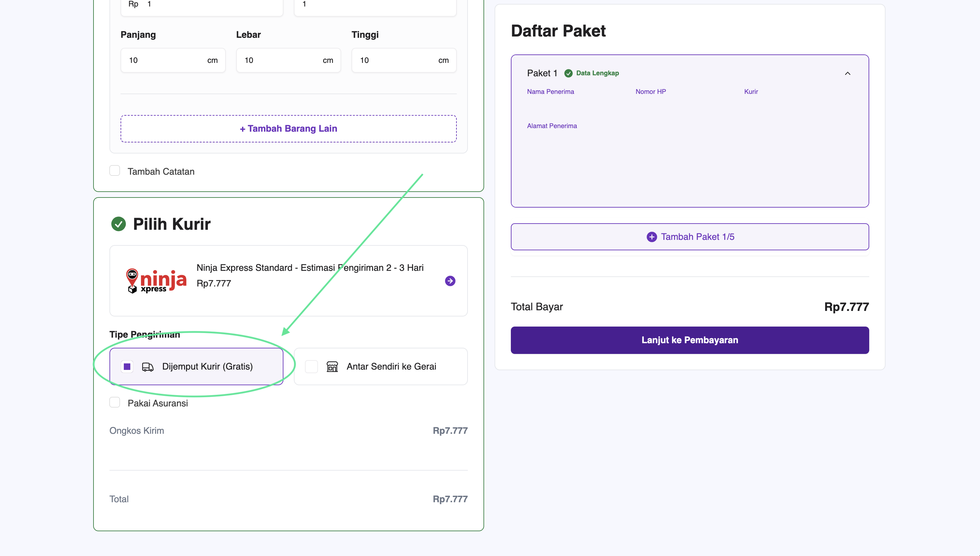Click the store icon for Antar Sendiri
Viewport: 980px width, 556px height.
click(x=332, y=367)
